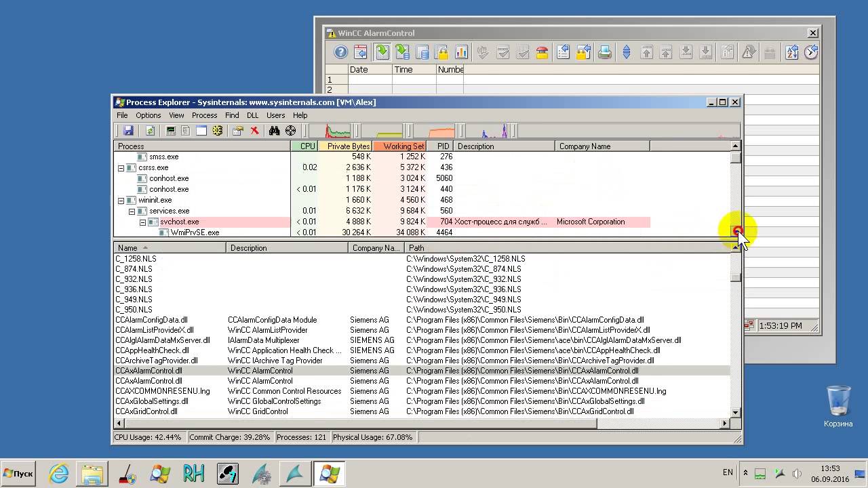Open the DLL menu

click(x=253, y=115)
